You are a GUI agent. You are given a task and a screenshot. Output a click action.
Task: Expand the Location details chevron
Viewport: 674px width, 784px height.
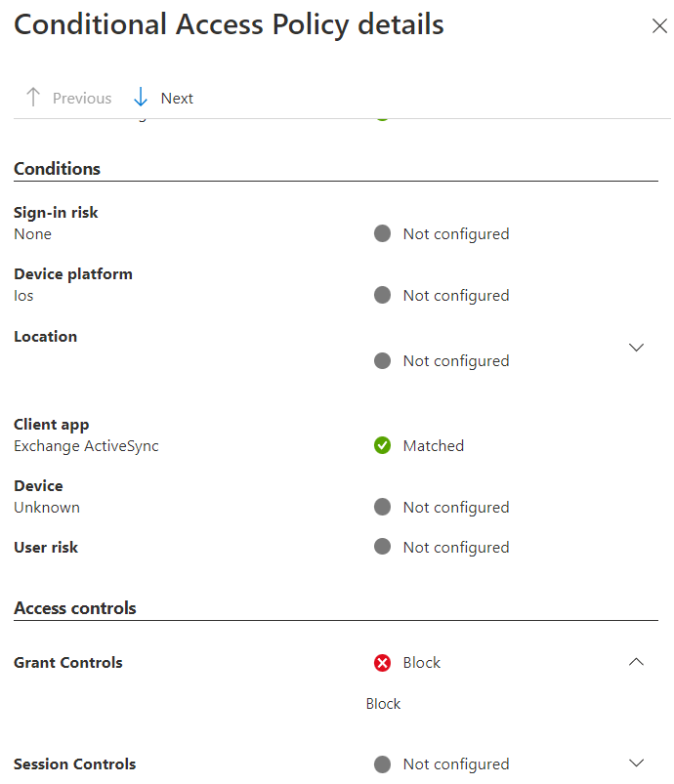[x=637, y=347]
